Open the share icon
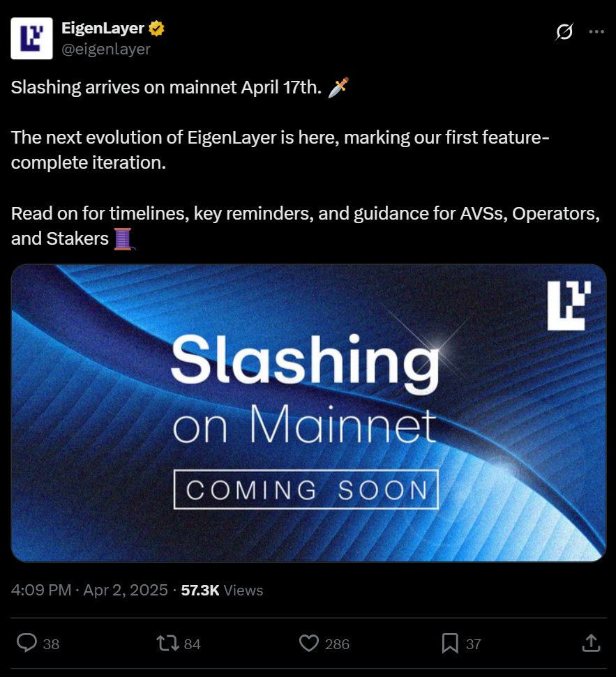Viewport: 616px width, 677px height. tap(591, 644)
